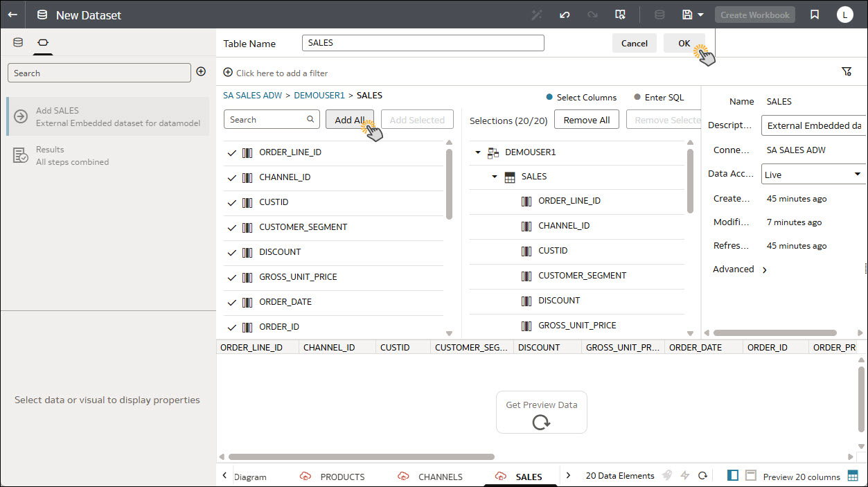The image size is (868, 487).
Task: Click here to add a filter
Action: 276,73
